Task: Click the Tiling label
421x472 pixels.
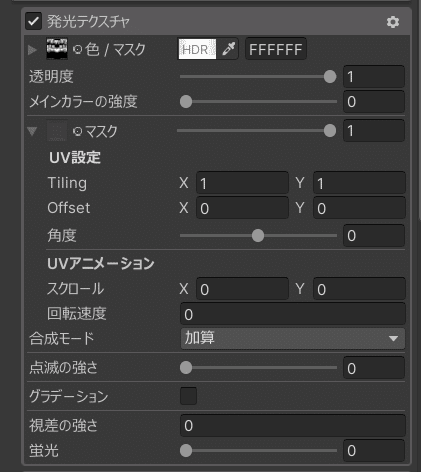Action: 67,183
